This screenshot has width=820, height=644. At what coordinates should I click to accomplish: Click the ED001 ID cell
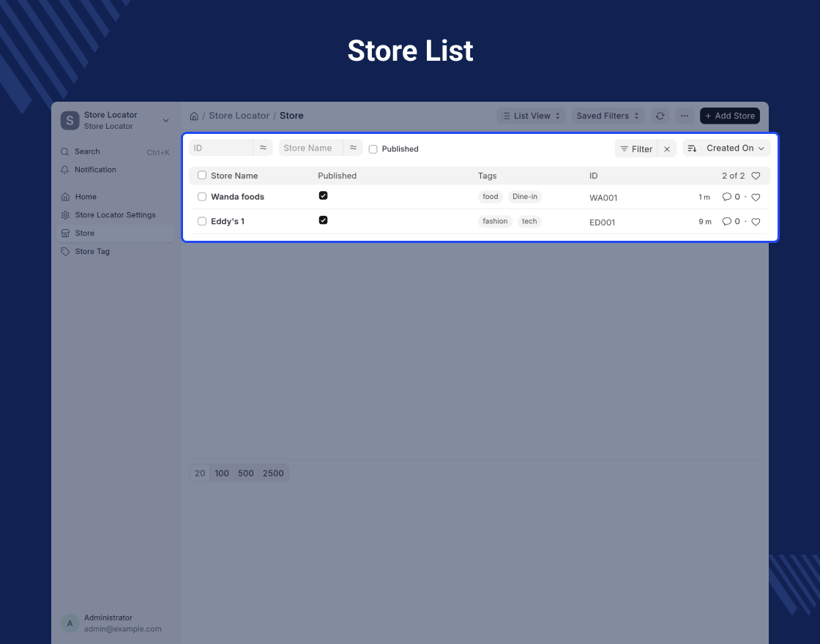[x=602, y=222]
